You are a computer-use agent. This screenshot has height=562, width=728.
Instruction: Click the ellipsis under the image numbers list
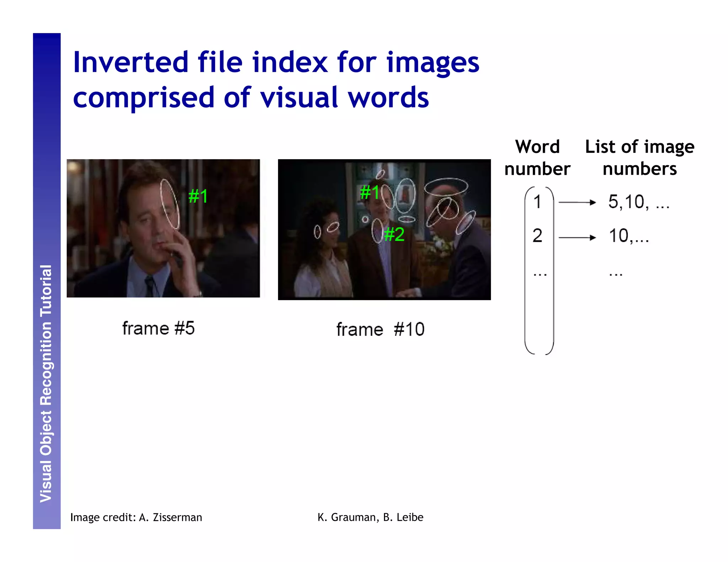pos(616,275)
